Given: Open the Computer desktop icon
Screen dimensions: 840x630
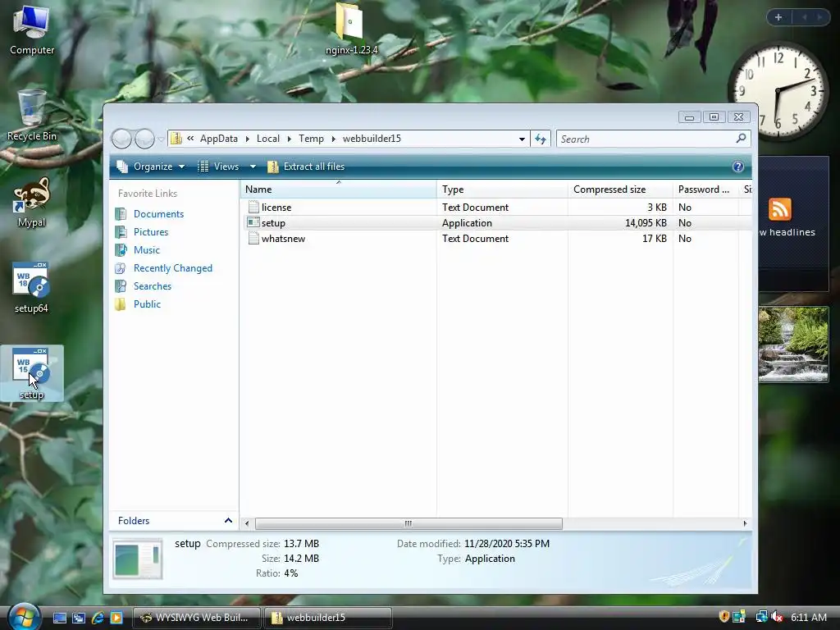Looking at the screenshot, I should click(x=32, y=29).
